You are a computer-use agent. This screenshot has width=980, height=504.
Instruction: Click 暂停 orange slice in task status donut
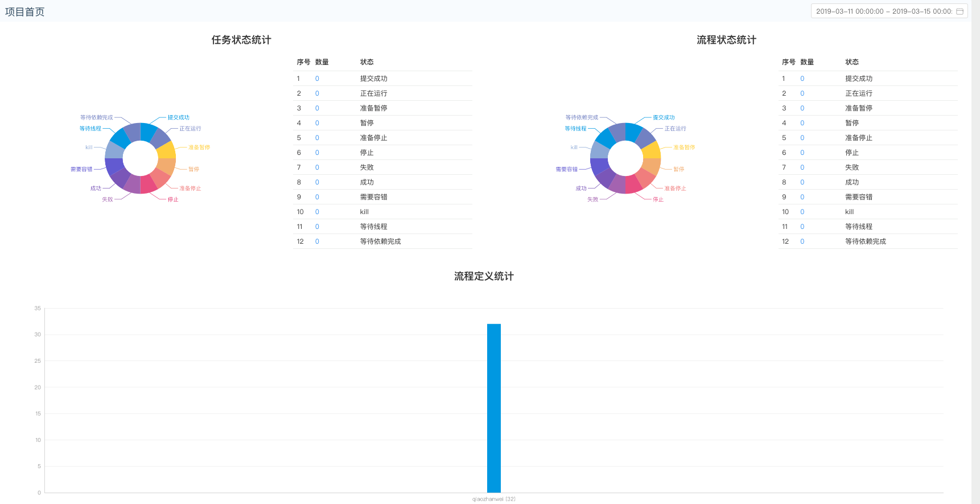pos(166,166)
